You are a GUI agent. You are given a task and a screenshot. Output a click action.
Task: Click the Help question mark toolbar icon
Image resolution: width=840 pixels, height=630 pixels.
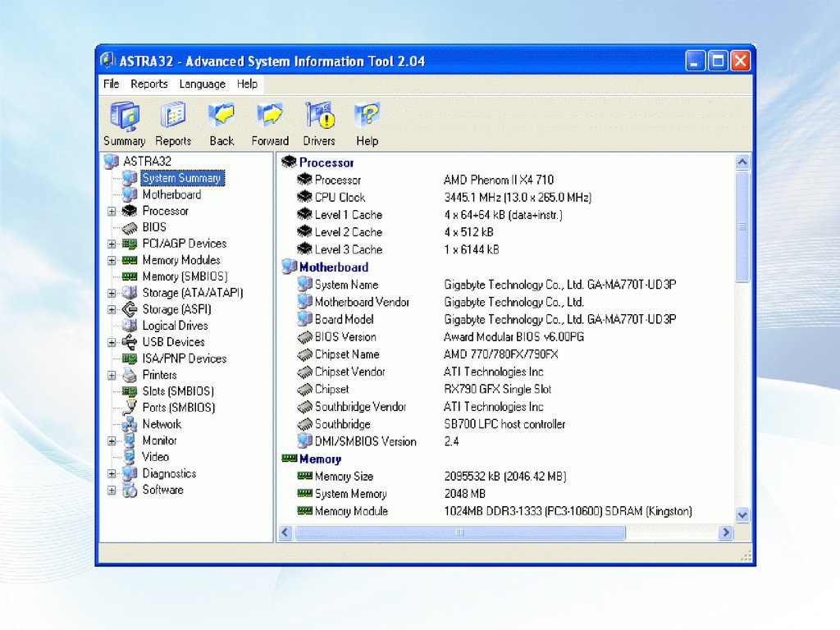point(367,116)
